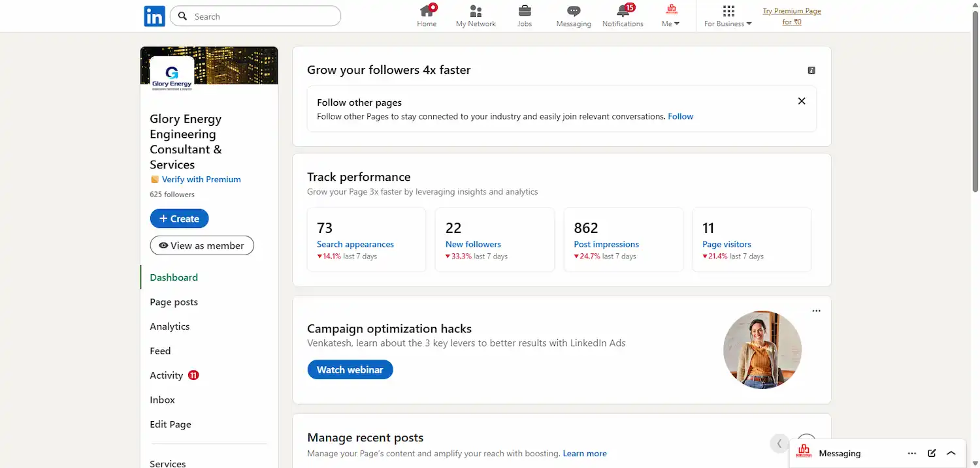Screen dimensions: 980x468
Task: Open the Home feed icon
Action: tap(427, 16)
